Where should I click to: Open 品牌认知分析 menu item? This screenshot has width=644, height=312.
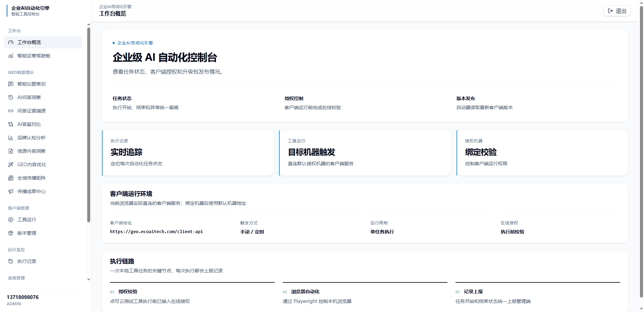click(x=43, y=138)
